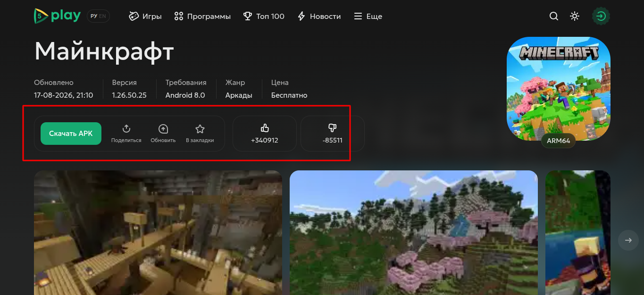The height and width of the screenshot is (295, 644).
Task: Switch language to РУ
Action: coord(94,16)
